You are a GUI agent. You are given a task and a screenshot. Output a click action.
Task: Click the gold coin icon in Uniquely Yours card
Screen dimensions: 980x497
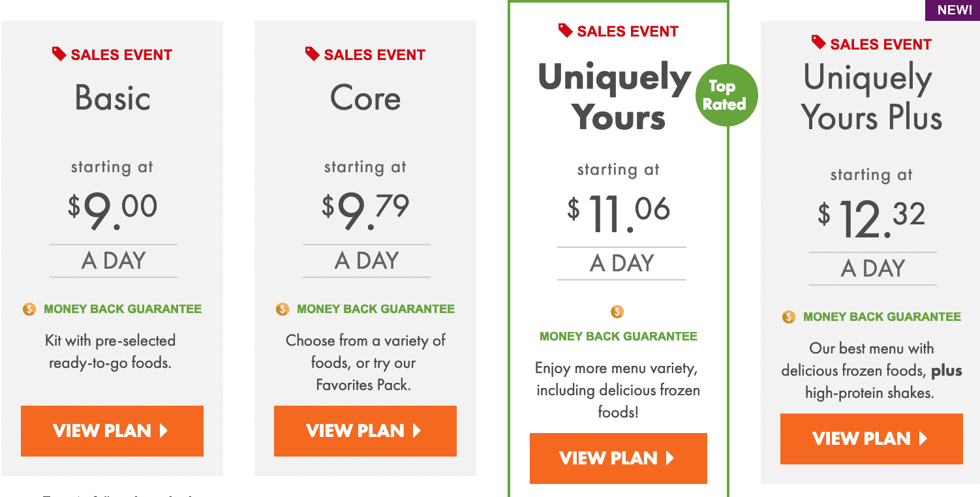click(617, 312)
